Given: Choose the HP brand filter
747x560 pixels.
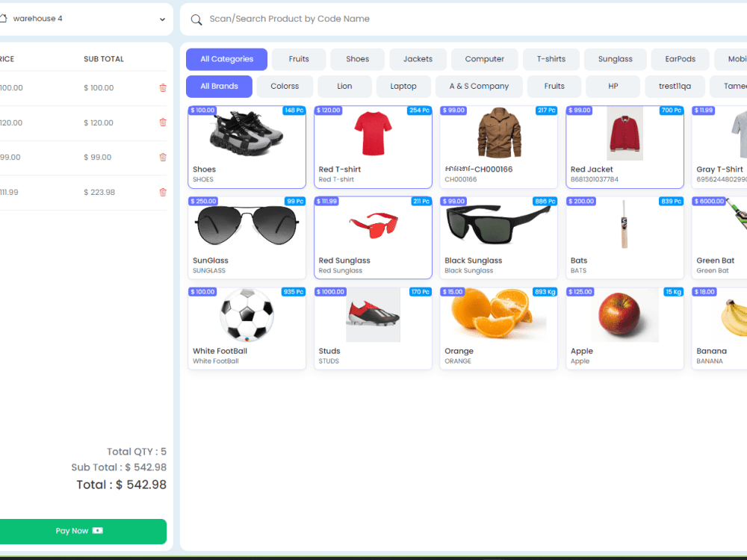Looking at the screenshot, I should click(x=613, y=86).
